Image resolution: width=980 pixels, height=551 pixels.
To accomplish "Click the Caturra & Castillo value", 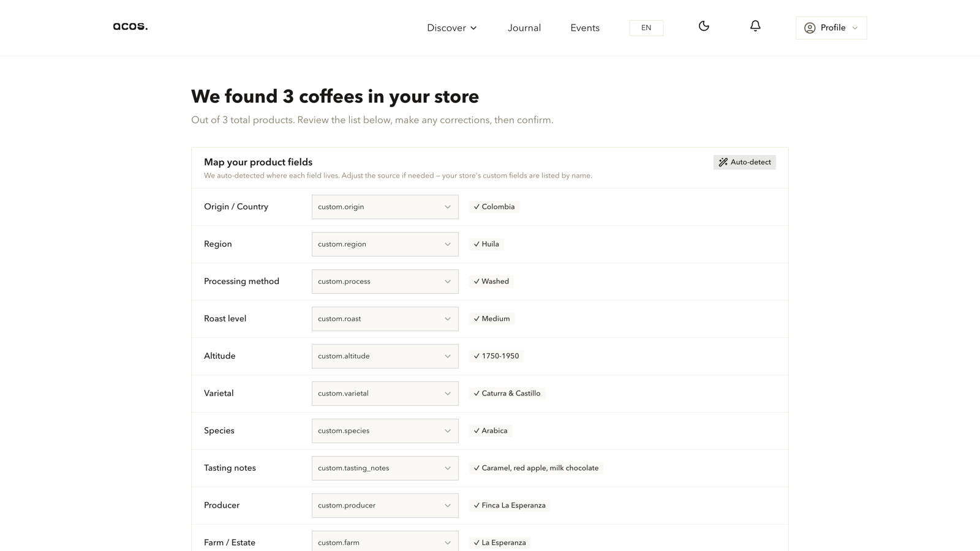I will (507, 394).
